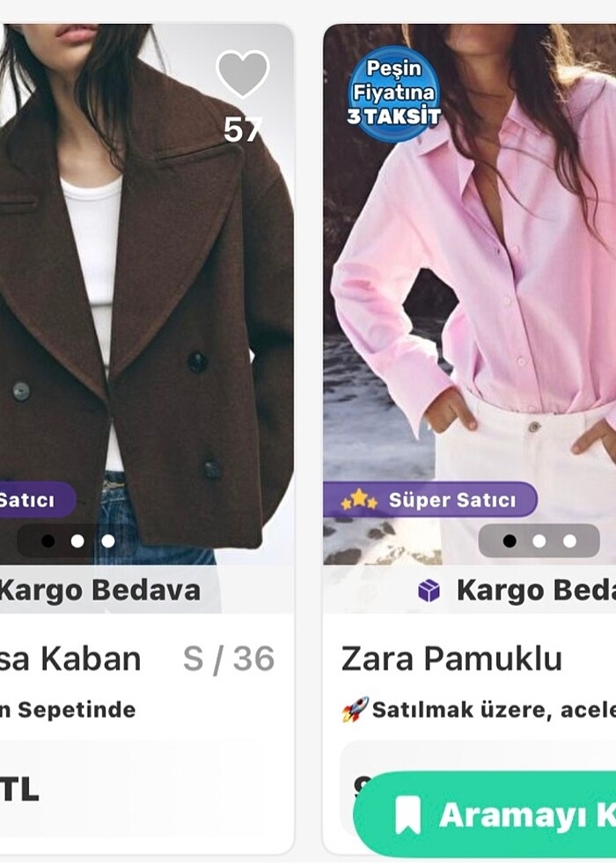
Task: Click the Kargo Bedava label under the brown coat
Action: coord(99,591)
